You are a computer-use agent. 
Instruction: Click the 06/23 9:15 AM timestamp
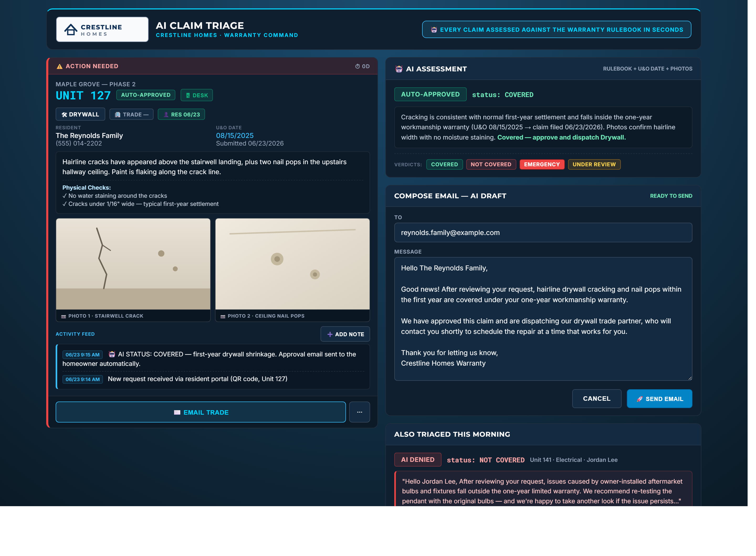(82, 354)
